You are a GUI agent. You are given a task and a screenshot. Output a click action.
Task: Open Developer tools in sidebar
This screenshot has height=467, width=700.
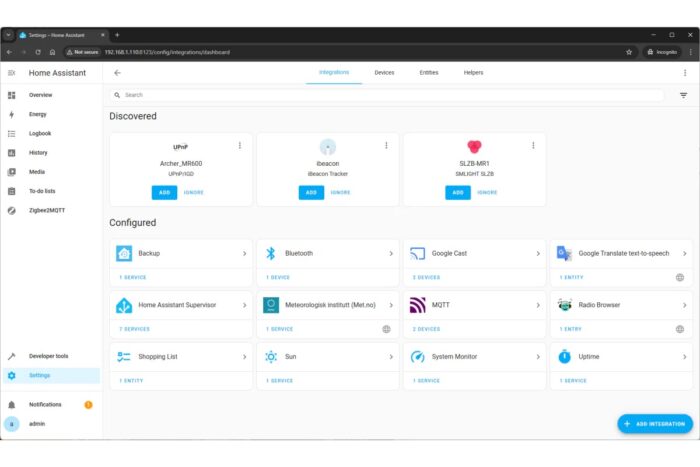coord(48,356)
